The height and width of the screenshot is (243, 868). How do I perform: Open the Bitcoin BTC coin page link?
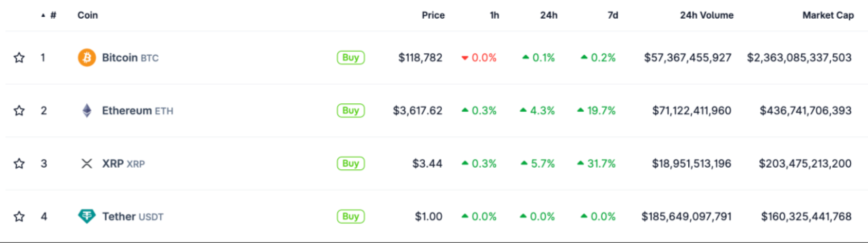(130, 58)
